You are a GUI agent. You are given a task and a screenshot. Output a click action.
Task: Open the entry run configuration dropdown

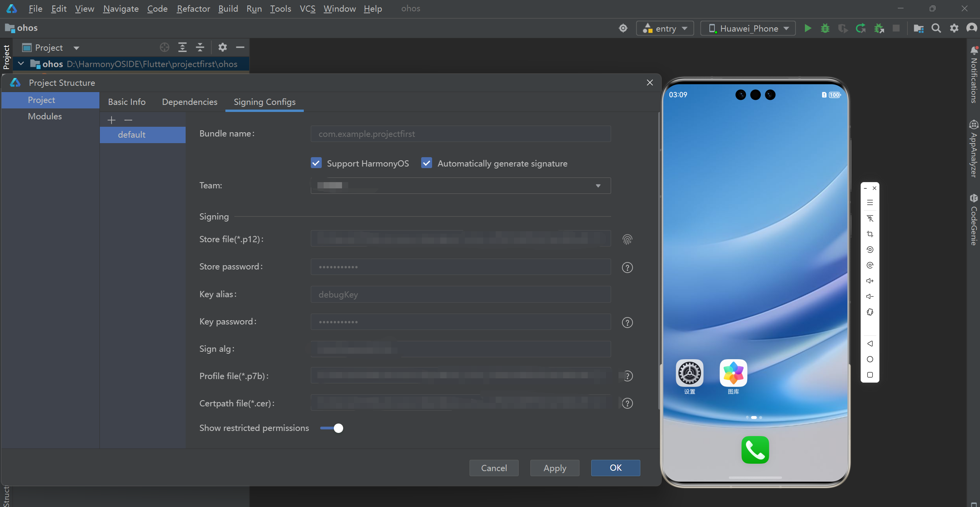(665, 28)
